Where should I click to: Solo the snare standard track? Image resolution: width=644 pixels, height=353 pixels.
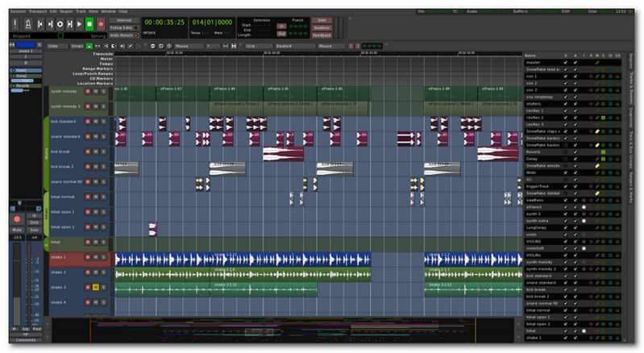point(103,137)
